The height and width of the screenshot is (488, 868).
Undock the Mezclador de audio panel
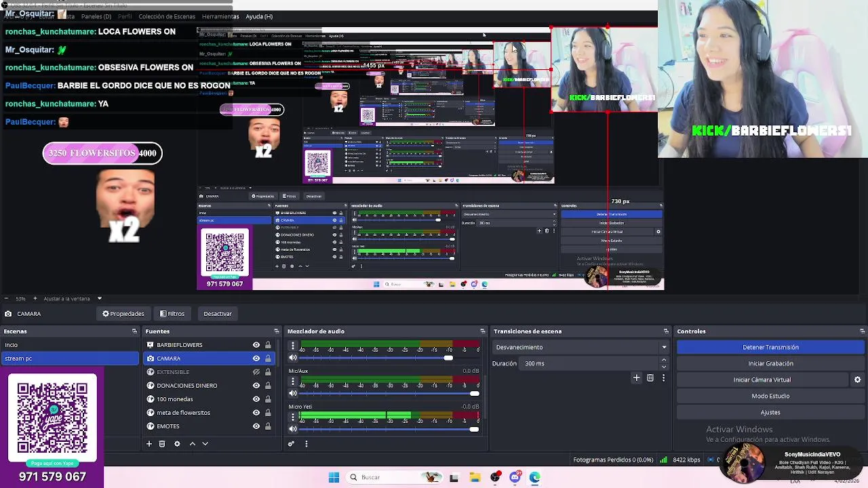tap(482, 331)
